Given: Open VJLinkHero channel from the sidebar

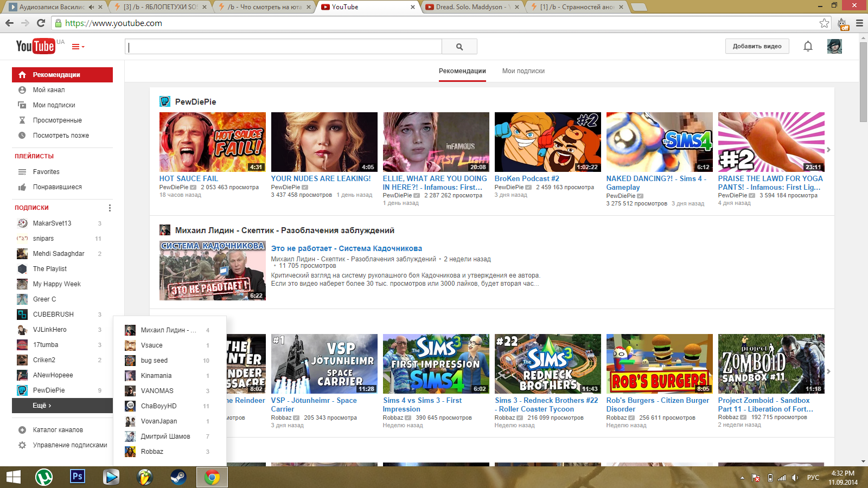Looking at the screenshot, I should 62,330.
